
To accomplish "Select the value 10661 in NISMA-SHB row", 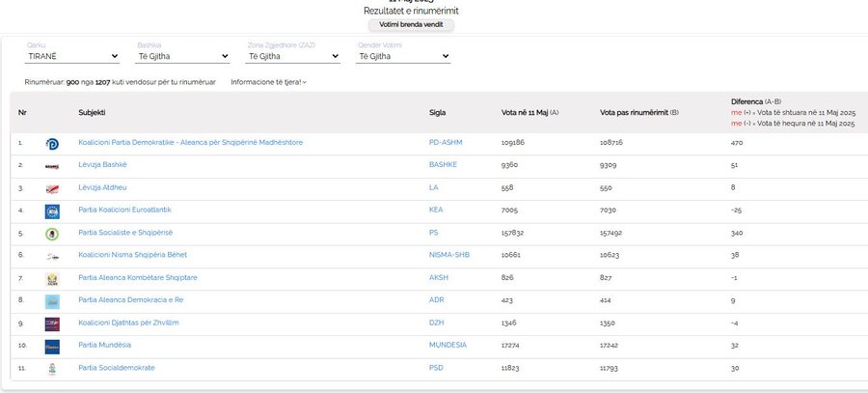I will (511, 255).
